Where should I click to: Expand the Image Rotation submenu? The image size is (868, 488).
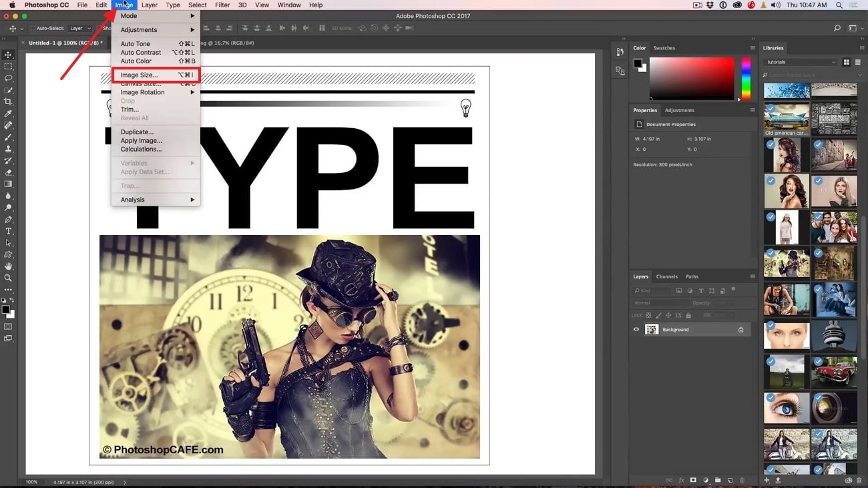[x=156, y=92]
